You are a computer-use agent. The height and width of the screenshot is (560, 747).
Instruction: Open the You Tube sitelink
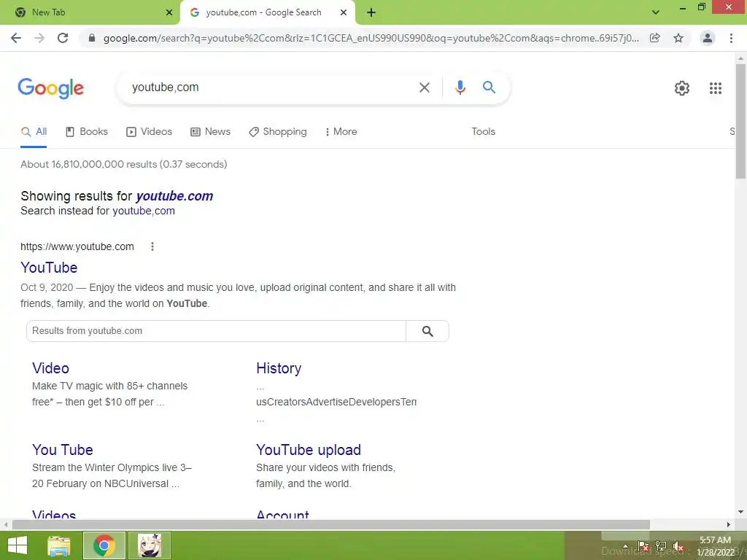[x=63, y=450]
